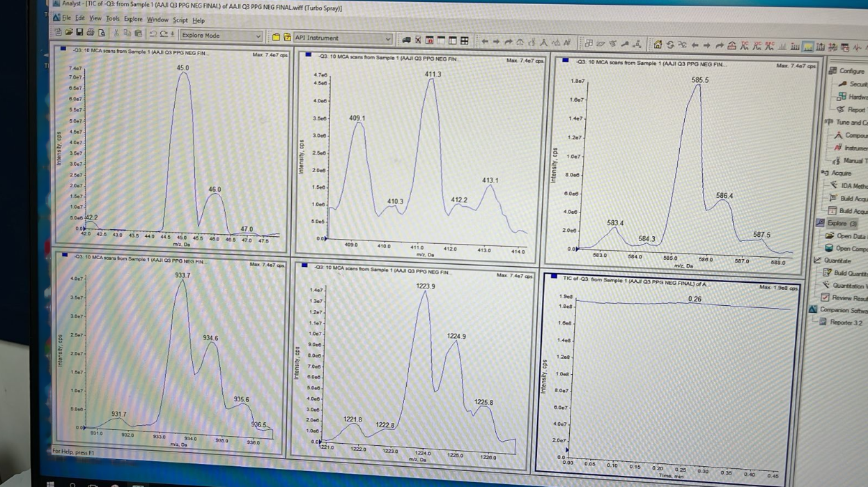Screen dimensions: 868x487
Task: Open the Script menu
Action: click(x=180, y=20)
